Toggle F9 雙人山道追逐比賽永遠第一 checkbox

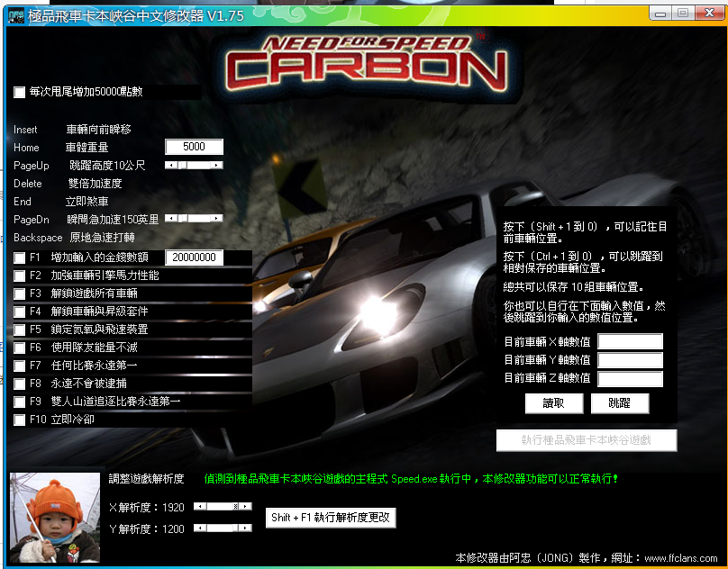coord(20,402)
